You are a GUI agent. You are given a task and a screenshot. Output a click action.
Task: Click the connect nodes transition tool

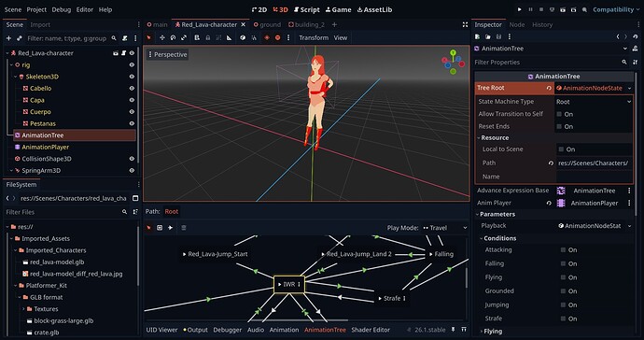171,228
